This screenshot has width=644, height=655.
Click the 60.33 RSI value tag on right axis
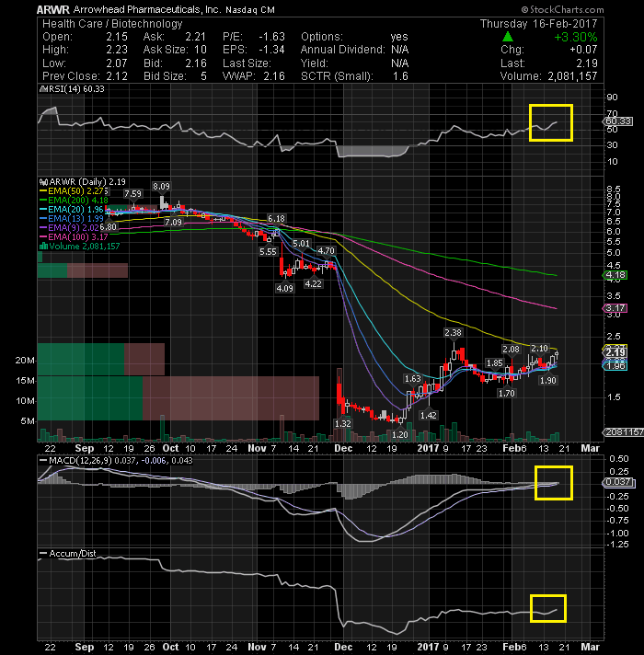click(617, 121)
